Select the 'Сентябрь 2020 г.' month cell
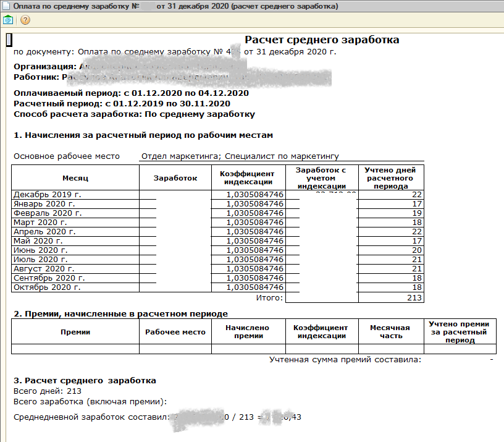The height and width of the screenshot is (442, 504). 75,278
